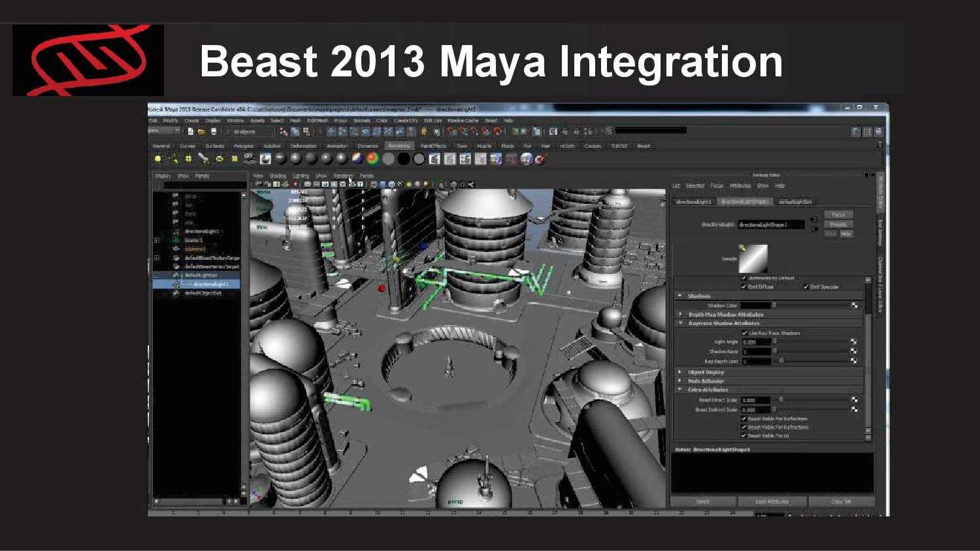Screen dimensions: 980x551
Task: Click the black sphere material shelf icon
Action: click(x=404, y=159)
